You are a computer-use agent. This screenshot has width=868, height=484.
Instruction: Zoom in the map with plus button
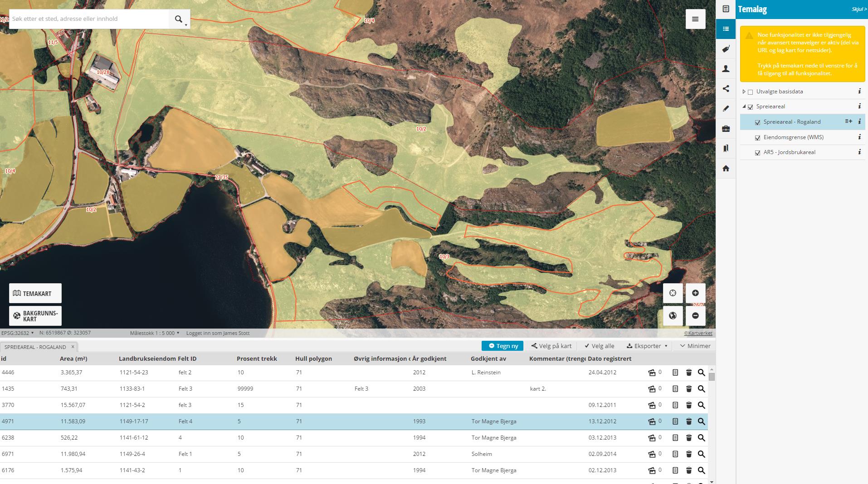695,293
